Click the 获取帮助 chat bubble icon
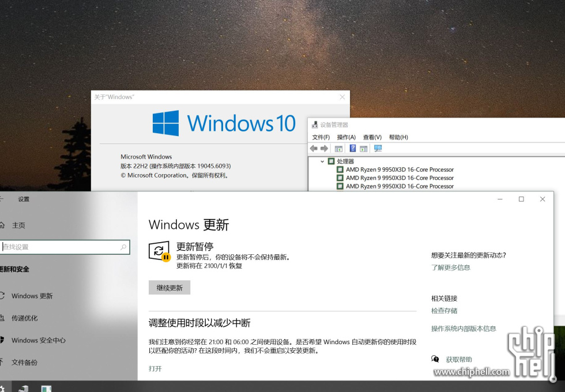 coord(435,359)
